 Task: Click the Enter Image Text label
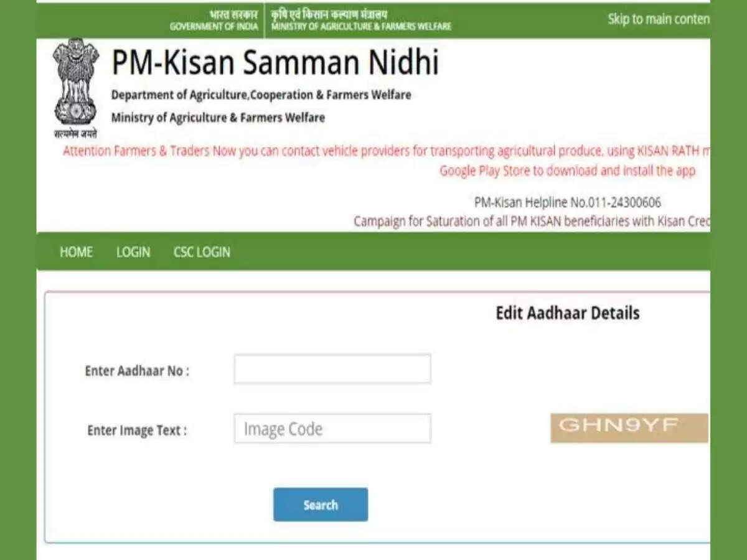(x=137, y=431)
